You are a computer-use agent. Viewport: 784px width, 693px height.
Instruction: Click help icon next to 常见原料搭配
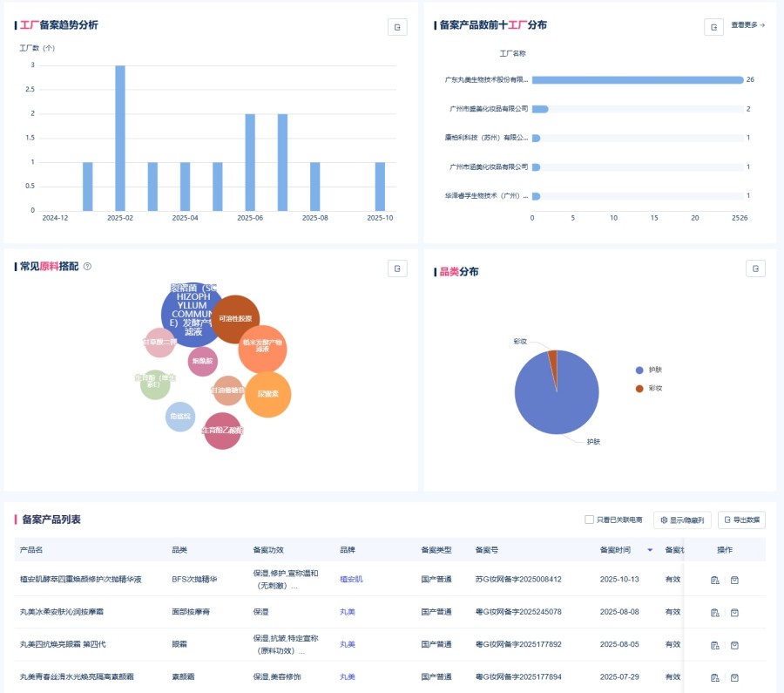87,267
